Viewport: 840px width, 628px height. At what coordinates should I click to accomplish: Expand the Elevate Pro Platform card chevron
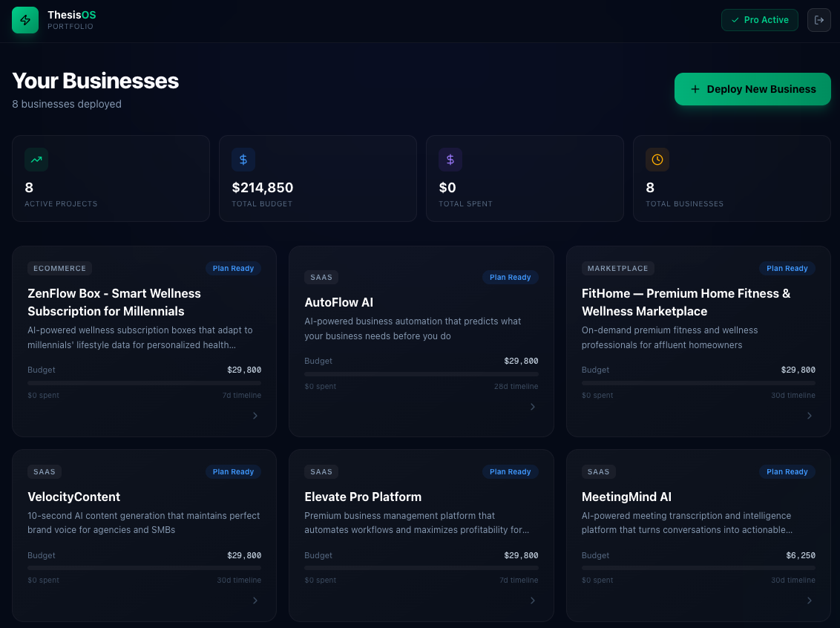pos(532,601)
